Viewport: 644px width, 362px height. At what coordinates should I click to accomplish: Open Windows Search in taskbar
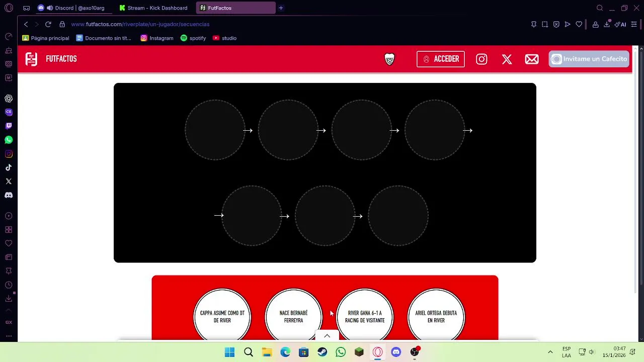click(249, 352)
